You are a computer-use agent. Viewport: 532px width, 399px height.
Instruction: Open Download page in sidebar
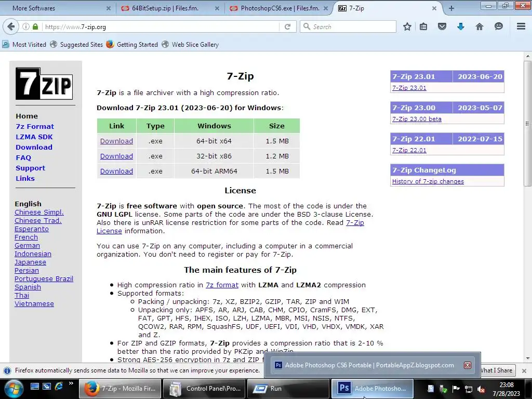(34, 147)
